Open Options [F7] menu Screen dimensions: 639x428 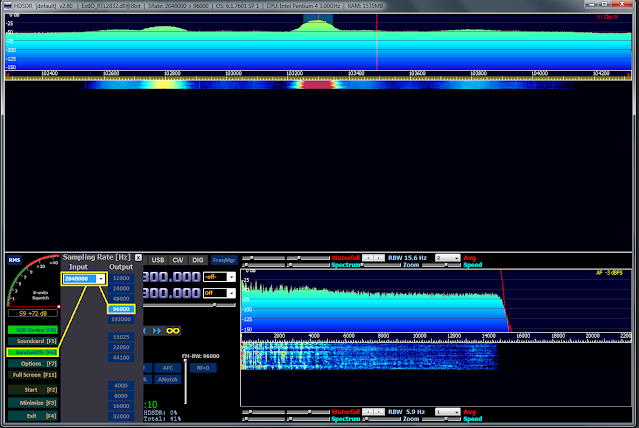(x=33, y=364)
